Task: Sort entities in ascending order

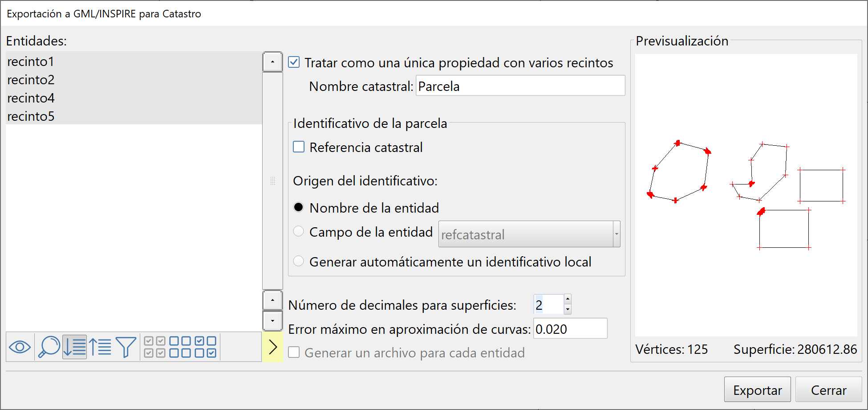Action: [x=101, y=347]
